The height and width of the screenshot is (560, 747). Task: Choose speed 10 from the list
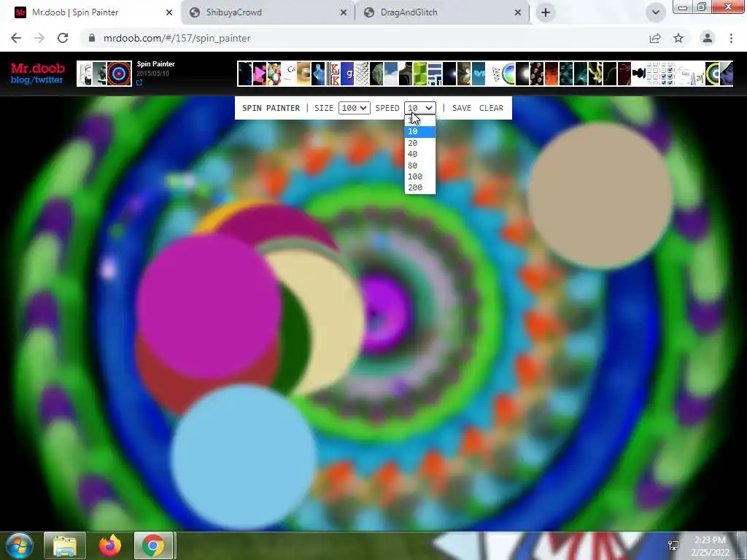pos(419,131)
